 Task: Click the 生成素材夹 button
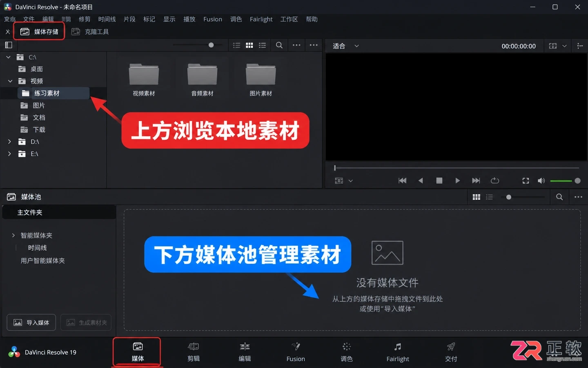click(86, 323)
